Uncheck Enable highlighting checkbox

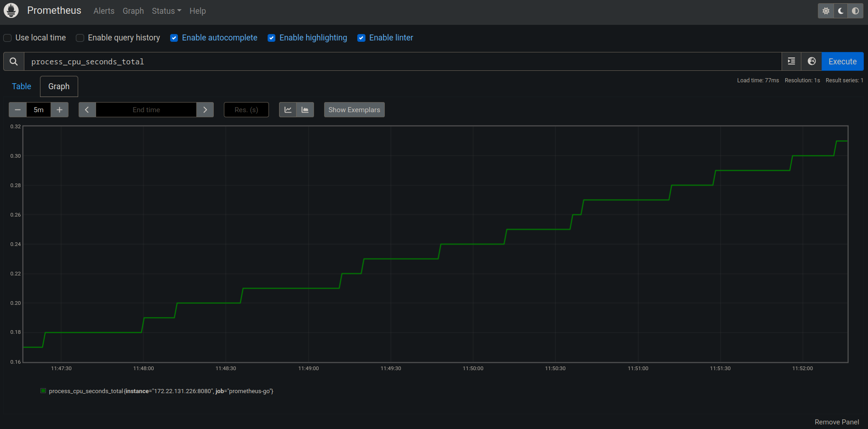tap(271, 38)
